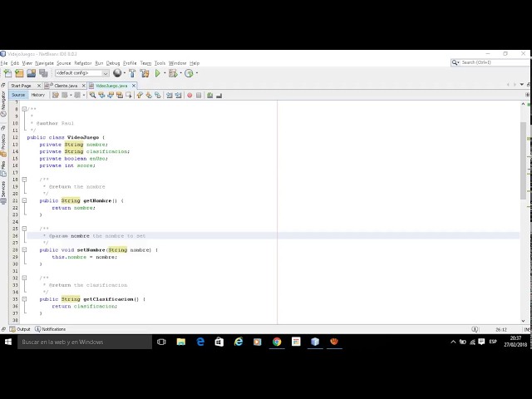Click the Windows taskbar search box
Image resolution: width=532 pixels, height=399 pixels.
click(85, 342)
